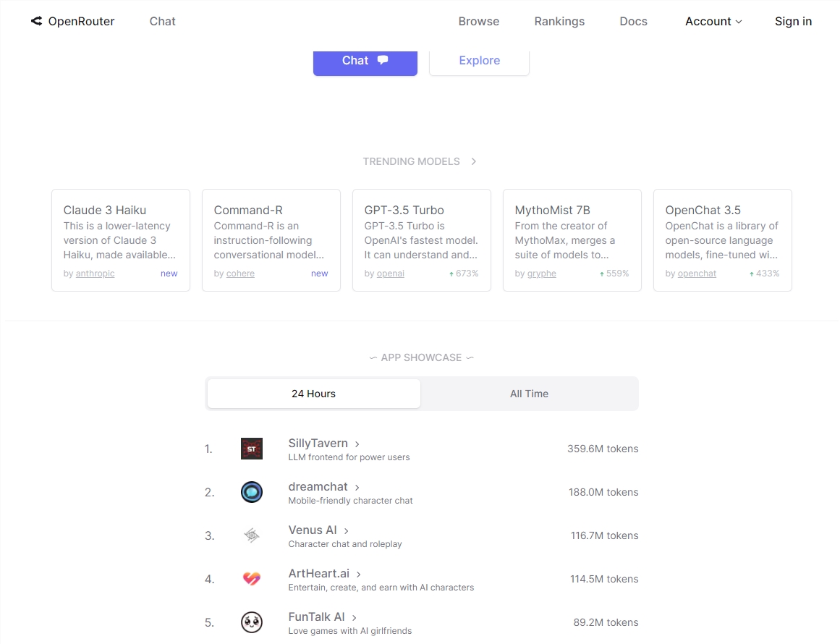Click the APP SHOWCASE heading

click(x=422, y=358)
